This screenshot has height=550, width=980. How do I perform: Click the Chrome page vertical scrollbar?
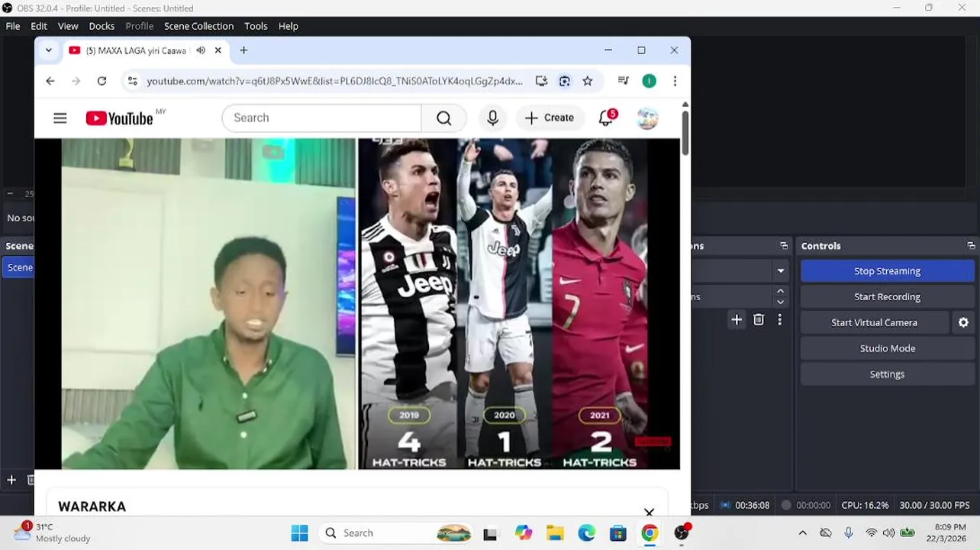[685, 132]
